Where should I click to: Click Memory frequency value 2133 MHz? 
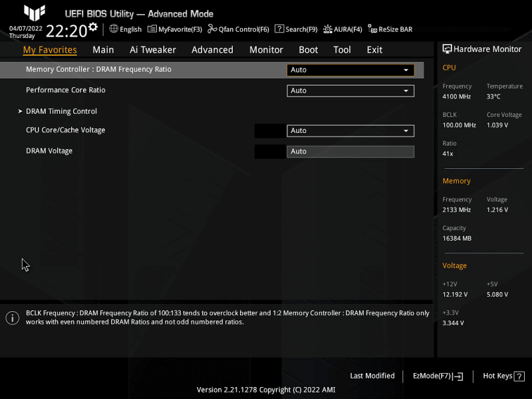point(457,210)
